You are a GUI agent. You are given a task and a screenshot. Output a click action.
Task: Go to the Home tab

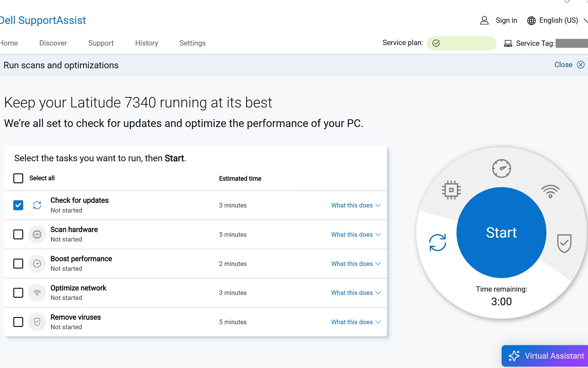(x=8, y=43)
